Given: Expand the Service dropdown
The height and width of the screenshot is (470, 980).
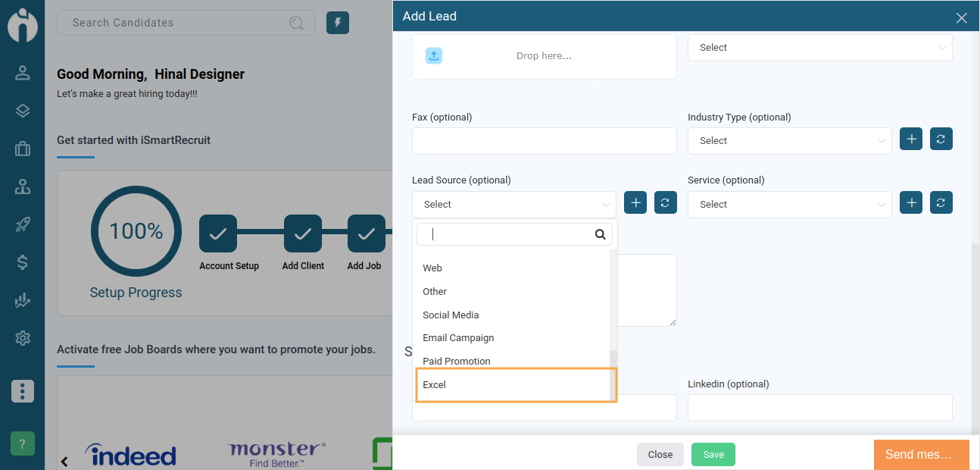Looking at the screenshot, I should (790, 205).
